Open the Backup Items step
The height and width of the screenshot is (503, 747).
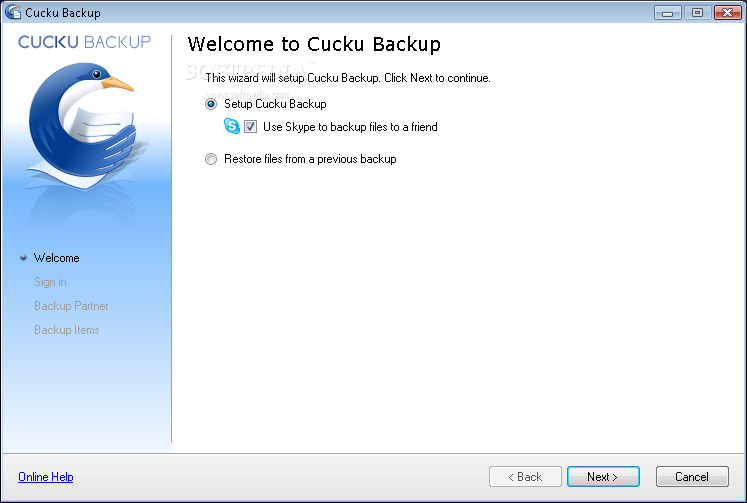click(67, 330)
